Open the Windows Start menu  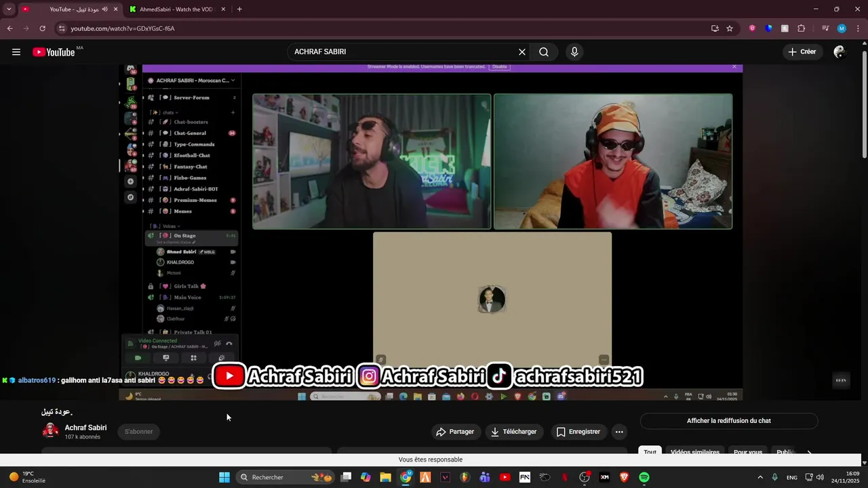point(224,477)
